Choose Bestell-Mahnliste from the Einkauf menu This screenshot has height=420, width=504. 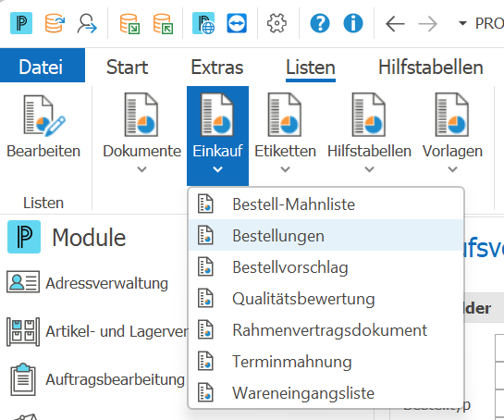click(326, 204)
